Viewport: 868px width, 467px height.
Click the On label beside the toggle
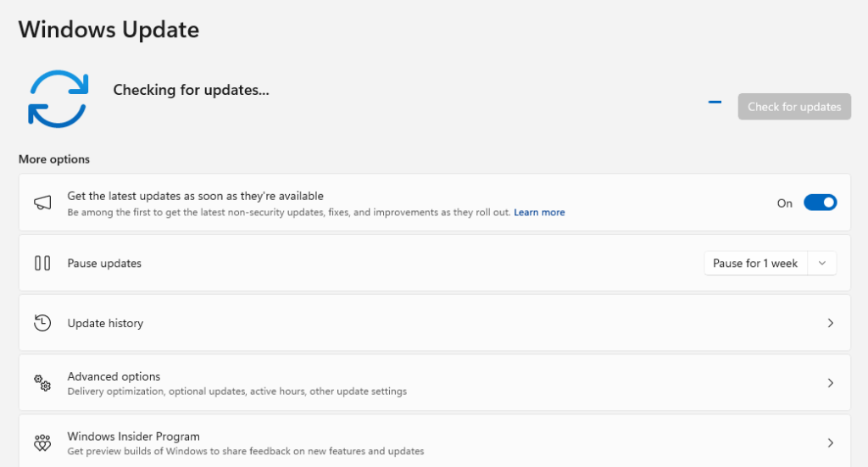tap(784, 203)
